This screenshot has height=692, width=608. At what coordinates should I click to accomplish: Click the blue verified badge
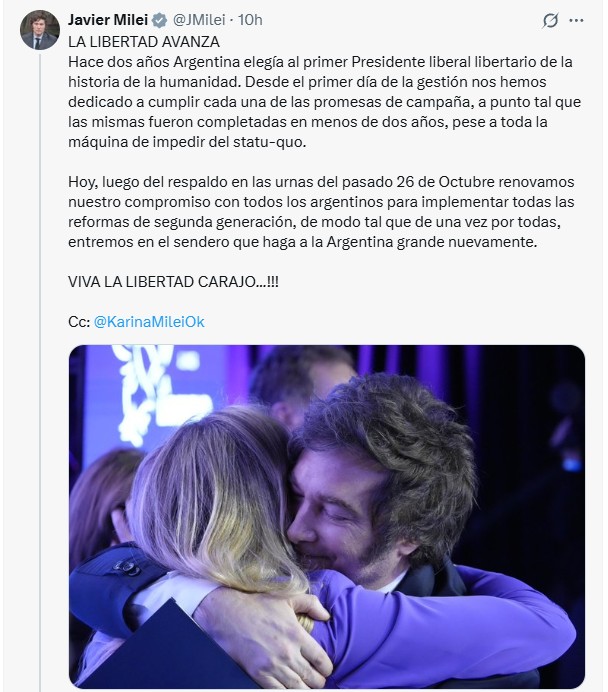[159, 20]
